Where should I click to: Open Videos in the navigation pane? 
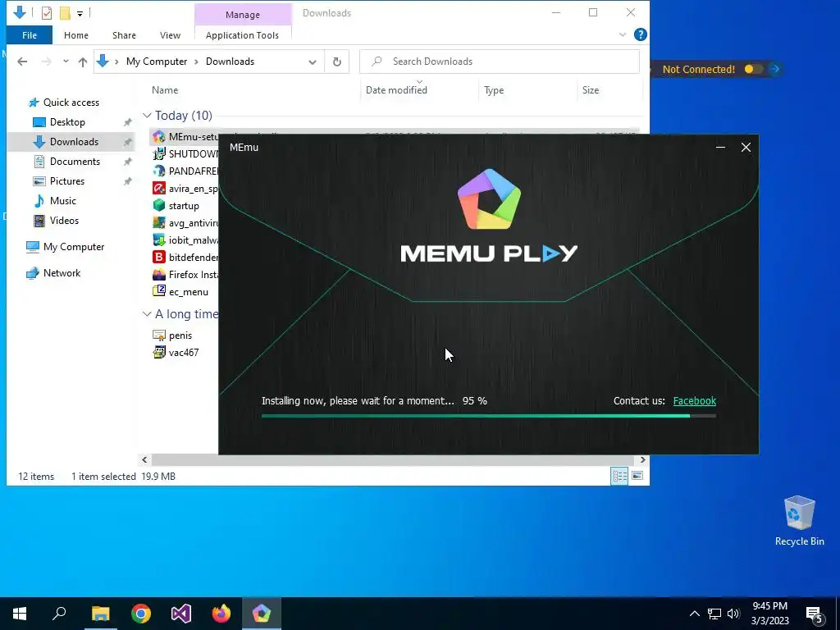(x=64, y=221)
